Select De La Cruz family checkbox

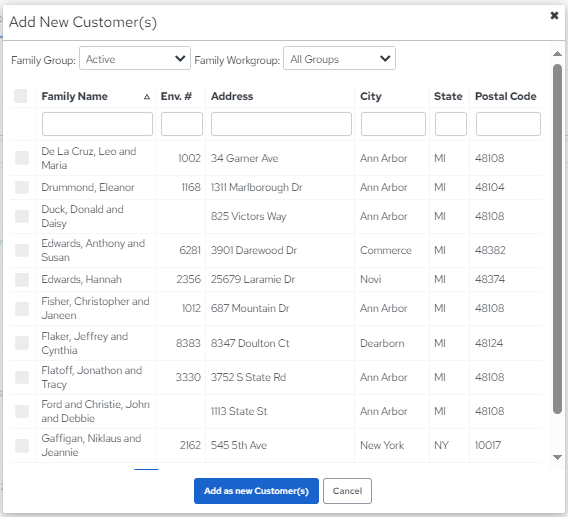tap(22, 158)
